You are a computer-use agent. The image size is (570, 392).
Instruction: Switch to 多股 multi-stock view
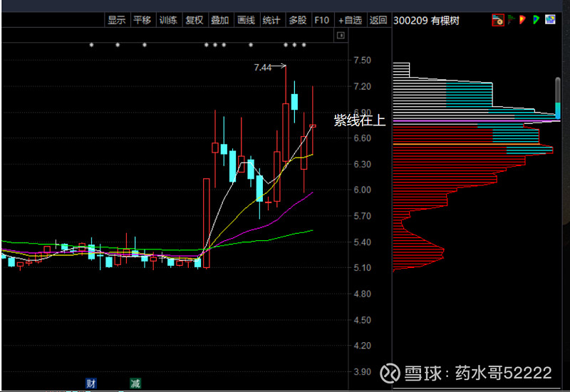point(298,20)
